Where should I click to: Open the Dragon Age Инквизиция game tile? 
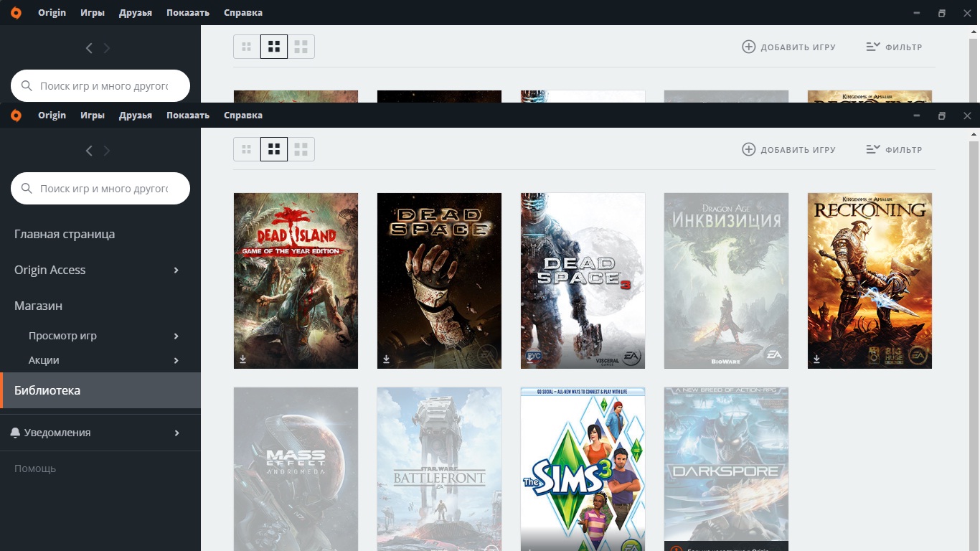[726, 281]
